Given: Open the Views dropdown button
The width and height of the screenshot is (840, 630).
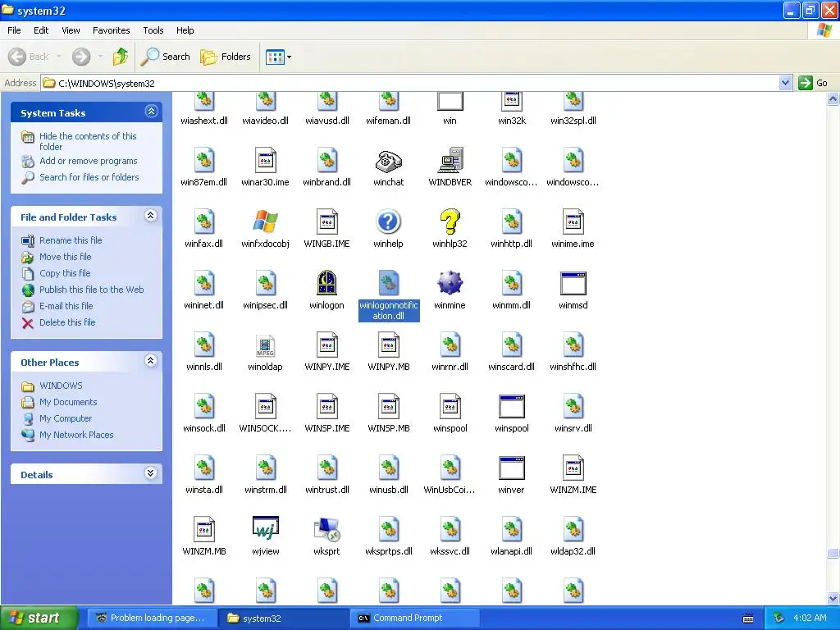Looking at the screenshot, I should 279,57.
